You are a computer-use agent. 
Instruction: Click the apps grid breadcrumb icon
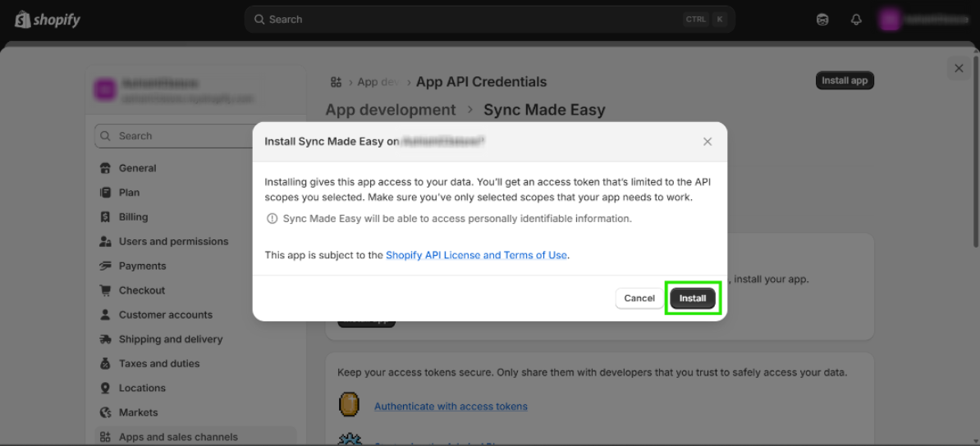pyautogui.click(x=337, y=82)
